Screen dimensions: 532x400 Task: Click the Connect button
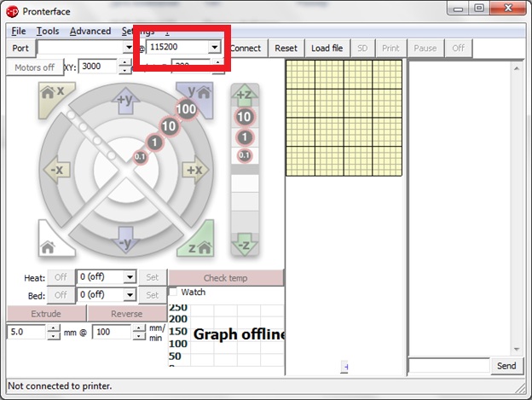(246, 48)
